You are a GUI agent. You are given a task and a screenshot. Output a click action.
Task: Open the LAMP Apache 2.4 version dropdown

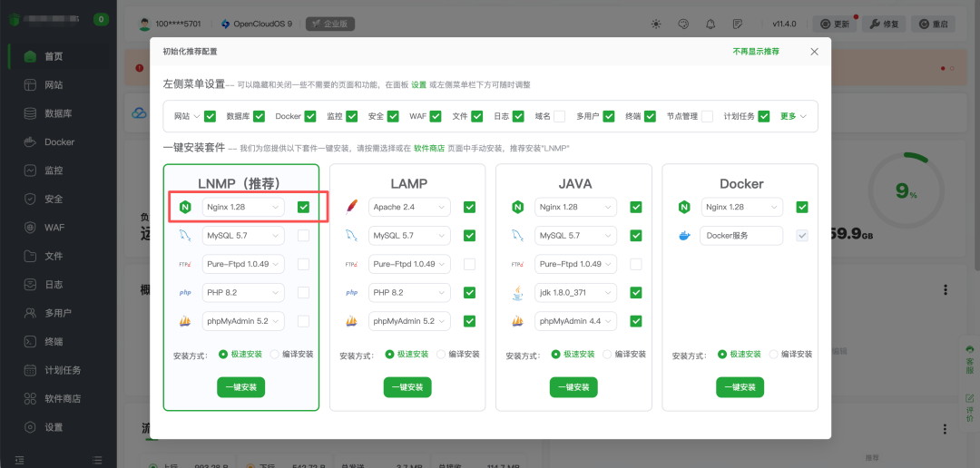pos(409,208)
